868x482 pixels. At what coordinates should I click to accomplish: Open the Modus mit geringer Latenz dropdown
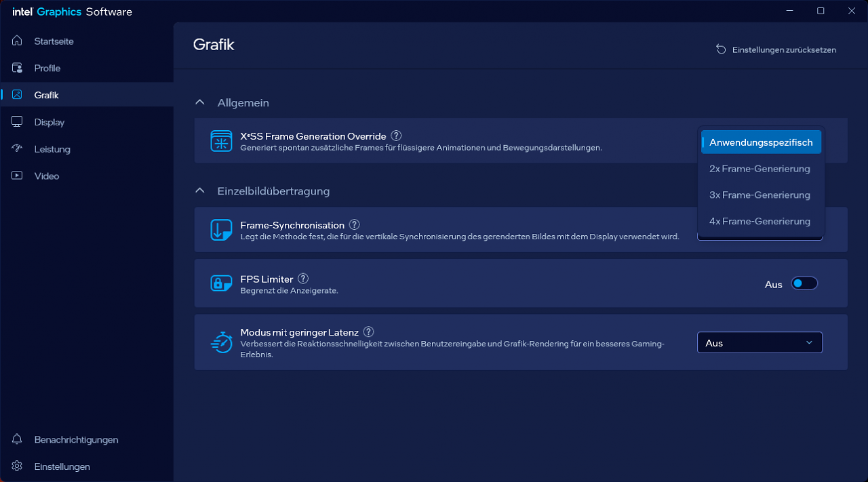click(x=759, y=342)
